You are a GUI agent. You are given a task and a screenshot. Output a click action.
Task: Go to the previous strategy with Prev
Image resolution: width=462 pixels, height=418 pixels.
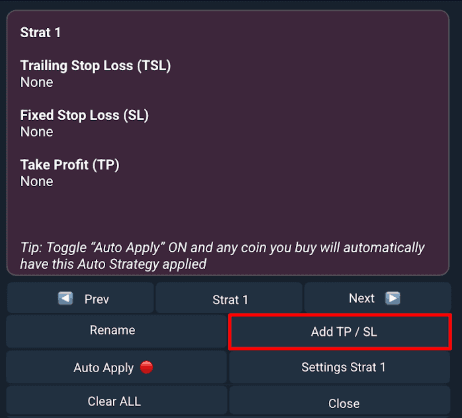[80, 298]
